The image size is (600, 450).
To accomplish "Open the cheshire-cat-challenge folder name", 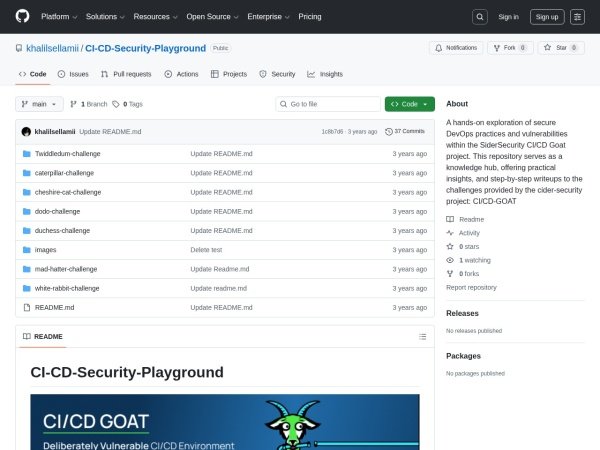I will [68, 192].
